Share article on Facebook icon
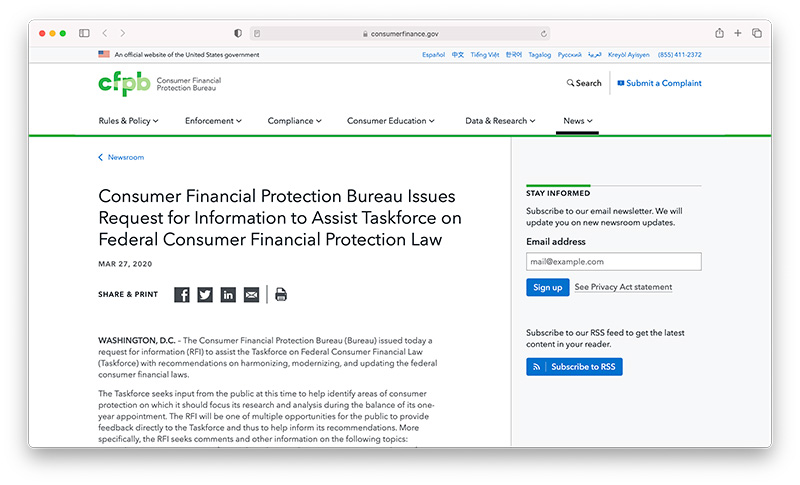This screenshot has height=485, width=800. pyautogui.click(x=182, y=295)
